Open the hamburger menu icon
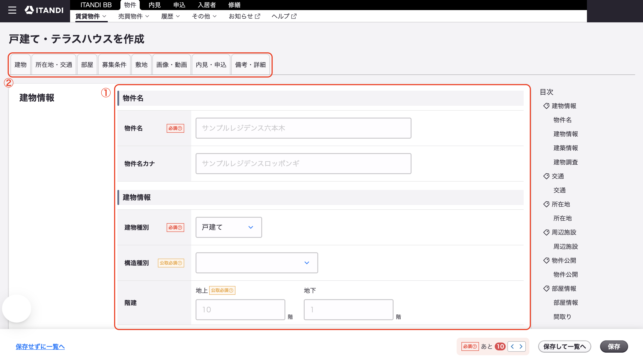Image resolution: width=643 pixels, height=364 pixels. pyautogui.click(x=12, y=10)
